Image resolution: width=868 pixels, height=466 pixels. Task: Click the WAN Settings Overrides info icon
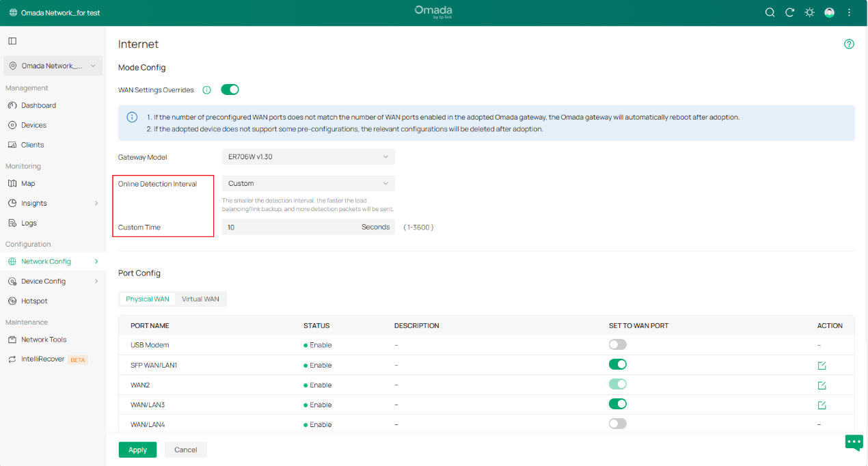click(206, 90)
